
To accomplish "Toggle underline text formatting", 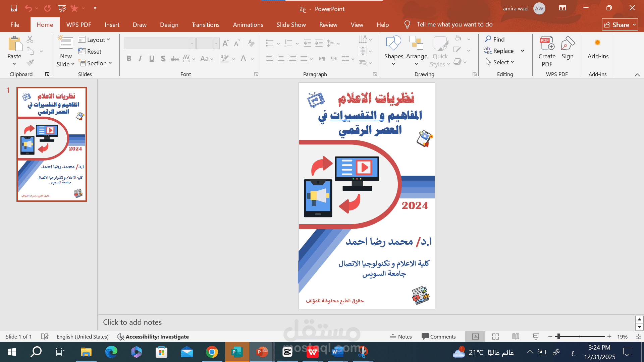I will tap(152, 58).
